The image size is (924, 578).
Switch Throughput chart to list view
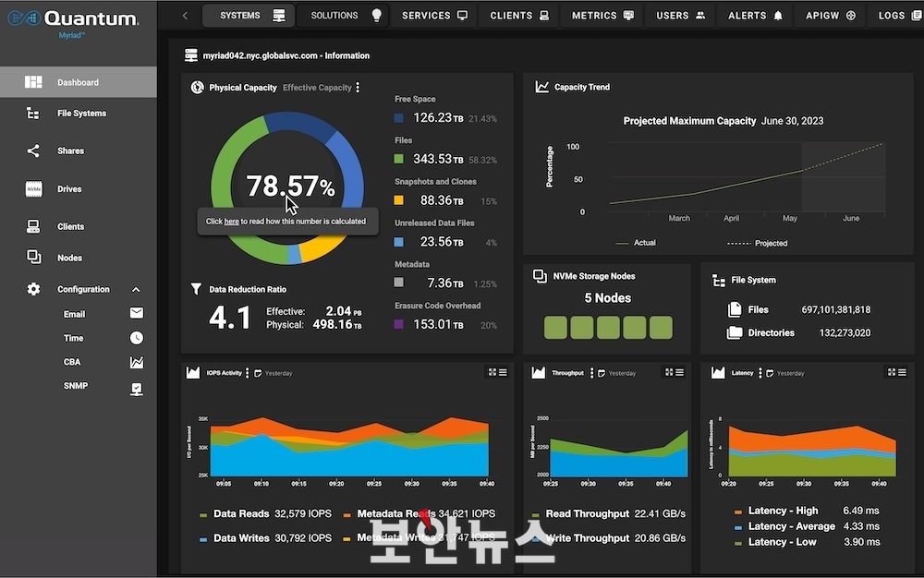click(x=679, y=372)
